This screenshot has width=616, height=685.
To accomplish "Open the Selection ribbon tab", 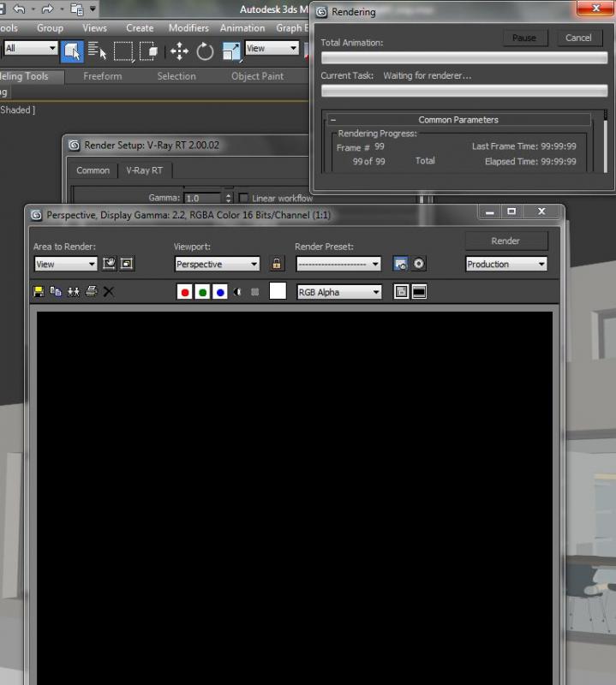I will (x=176, y=76).
